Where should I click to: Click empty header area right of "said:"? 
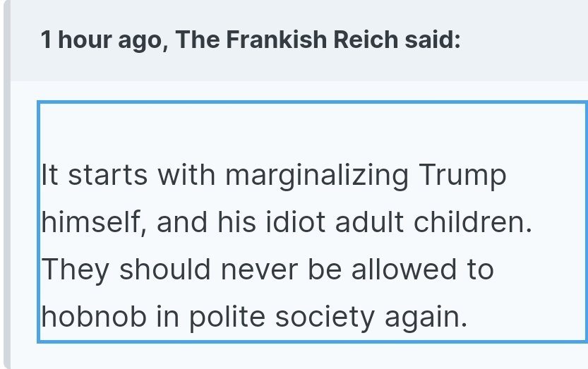click(x=525, y=40)
